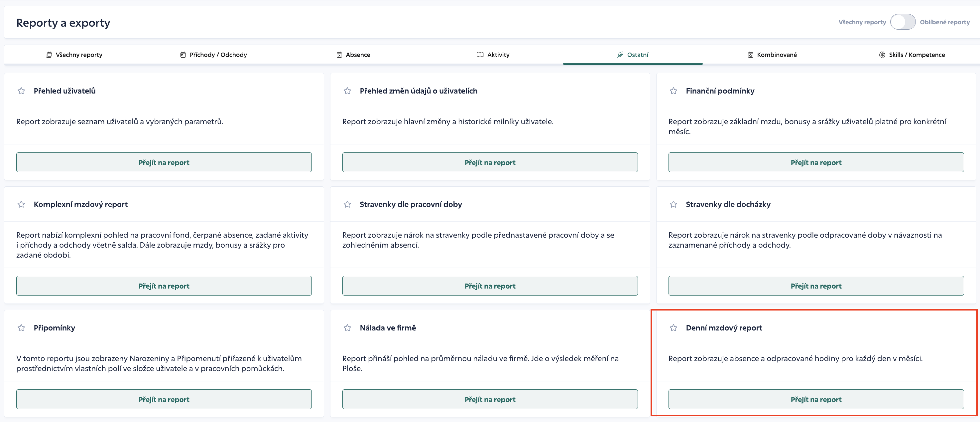Click the Komplexní mzdový report title
The height and width of the screenshot is (422, 980).
pos(81,204)
